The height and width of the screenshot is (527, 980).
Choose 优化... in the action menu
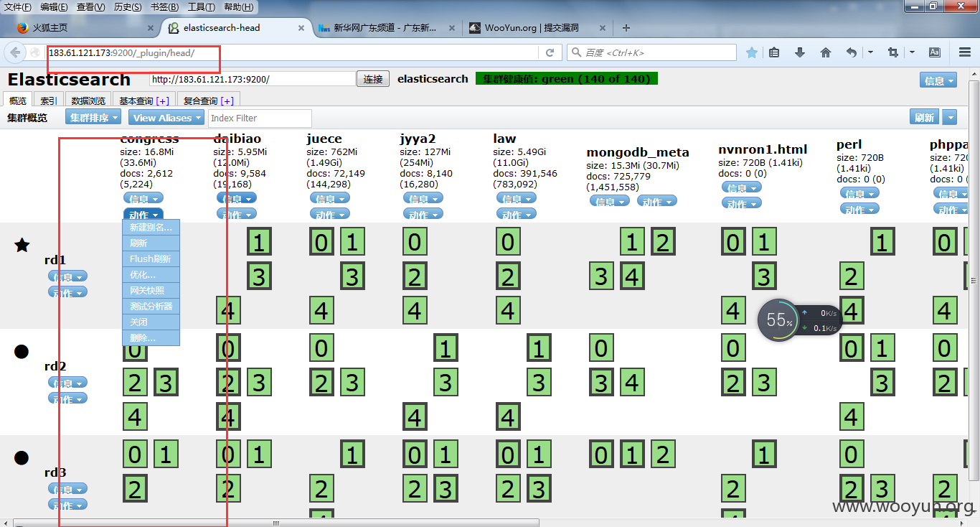pyautogui.click(x=151, y=275)
